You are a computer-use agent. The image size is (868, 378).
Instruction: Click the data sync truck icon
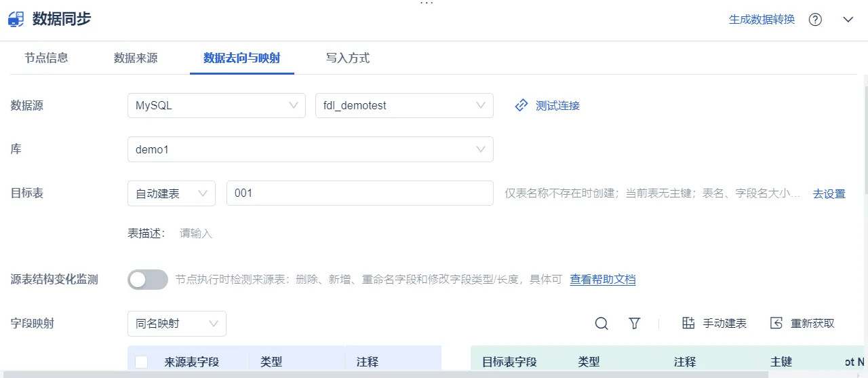pyautogui.click(x=16, y=19)
